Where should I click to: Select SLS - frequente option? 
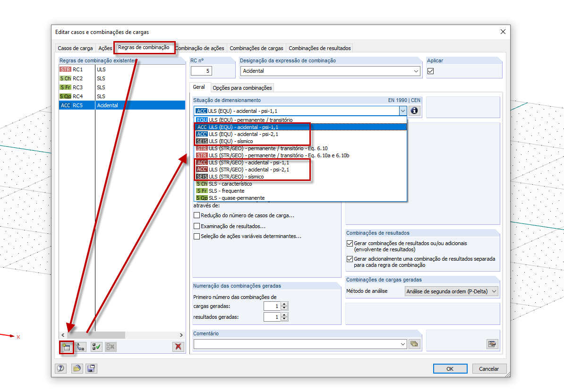301,191
